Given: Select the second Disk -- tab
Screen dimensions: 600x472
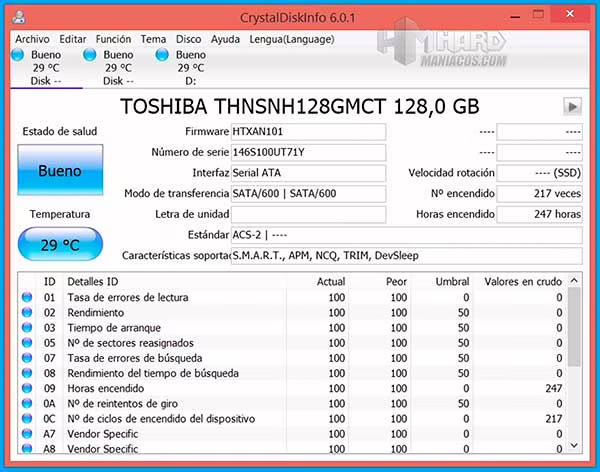Looking at the screenshot, I should 118,68.
